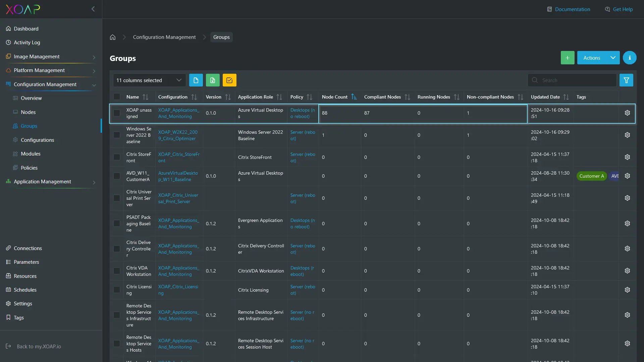Click the XOAP logo

(x=23, y=9)
